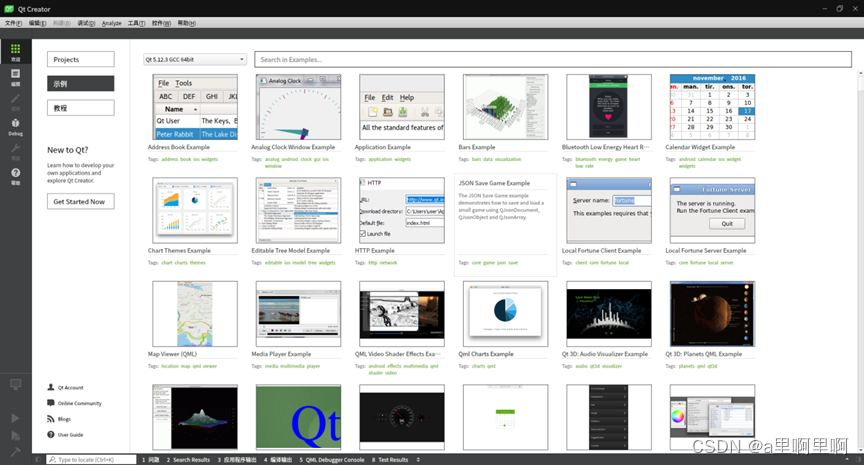This screenshot has height=465, width=864.
Task: Click the User Guide help icon
Action: pos(51,435)
